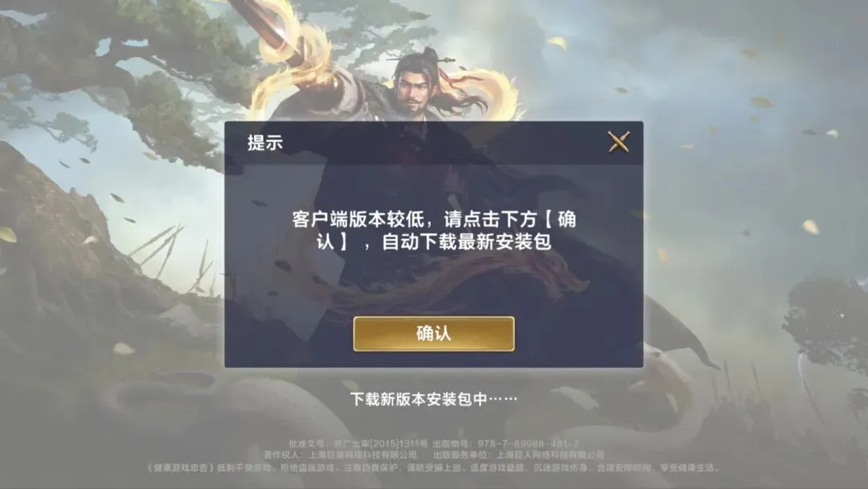
Task: Click the 健康游戏忠告 advisory line
Action: tap(433, 467)
